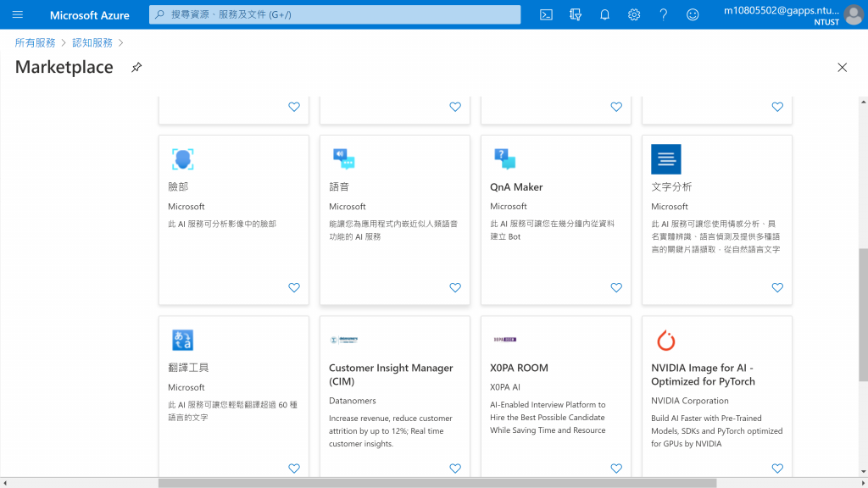Favorite the 臉部 card with heart

coord(294,288)
